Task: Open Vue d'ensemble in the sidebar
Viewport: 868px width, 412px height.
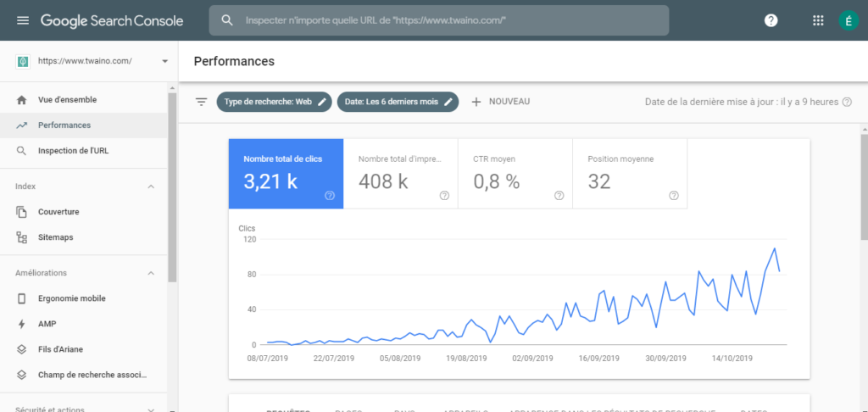Action: (x=67, y=100)
